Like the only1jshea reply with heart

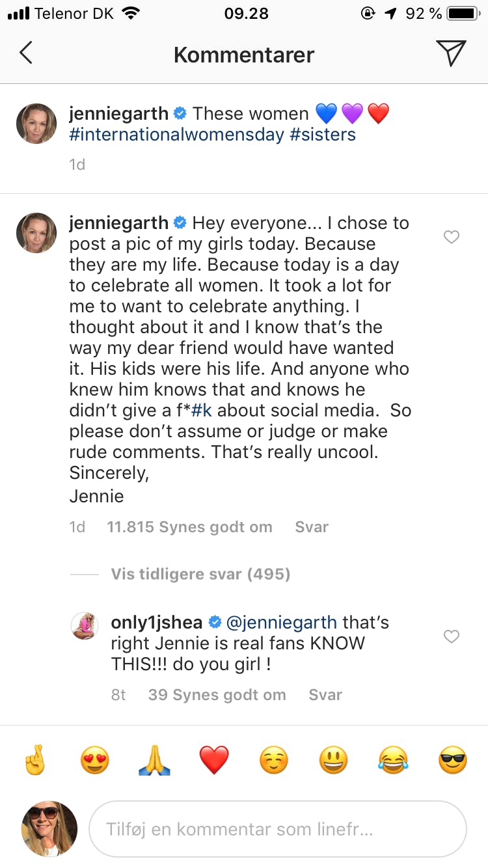pos(452,636)
